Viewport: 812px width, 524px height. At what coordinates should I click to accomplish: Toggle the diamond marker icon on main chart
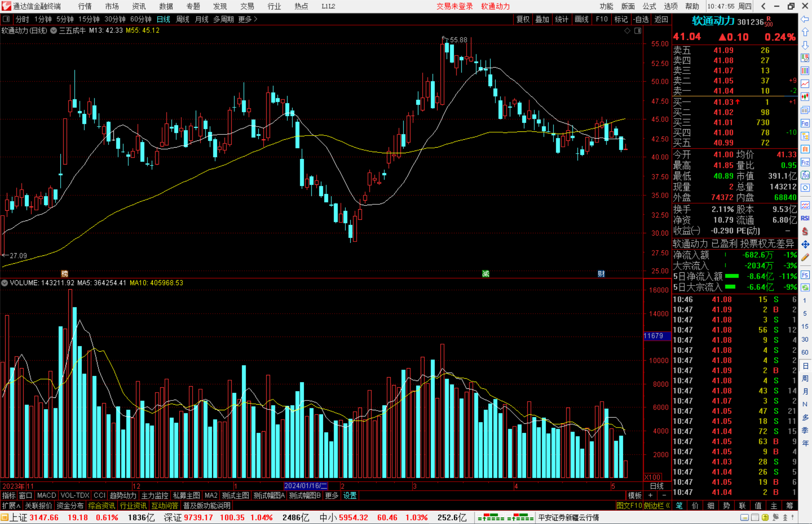627,31
